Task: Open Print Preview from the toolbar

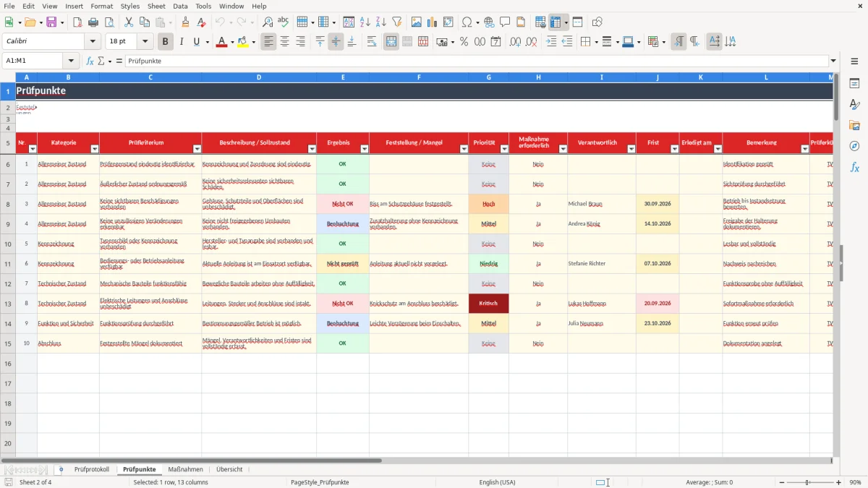Action: 109,22
